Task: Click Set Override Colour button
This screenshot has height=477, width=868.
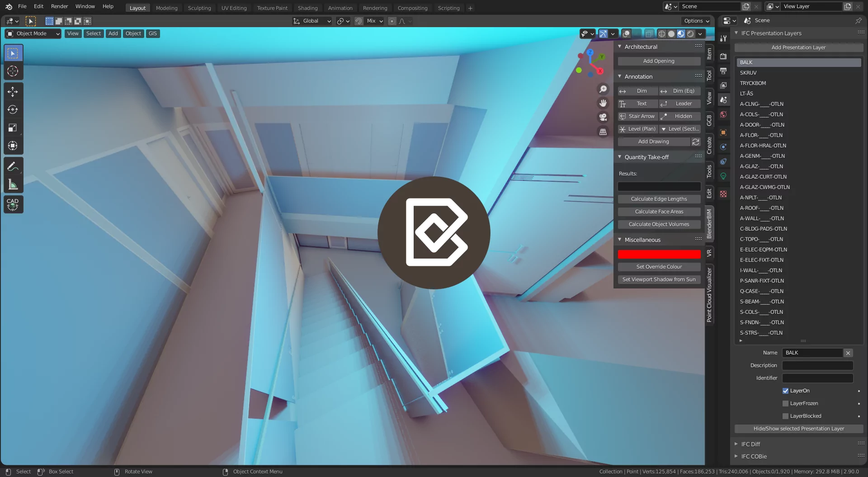Action: pos(659,267)
